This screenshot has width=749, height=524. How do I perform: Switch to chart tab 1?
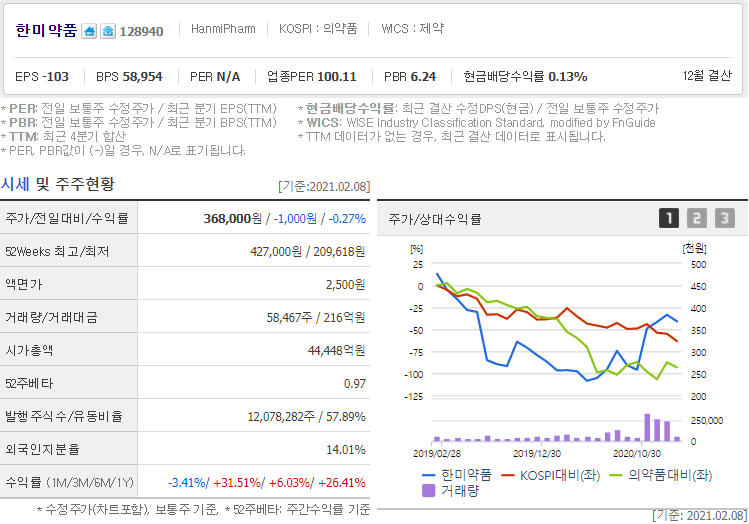point(669,218)
